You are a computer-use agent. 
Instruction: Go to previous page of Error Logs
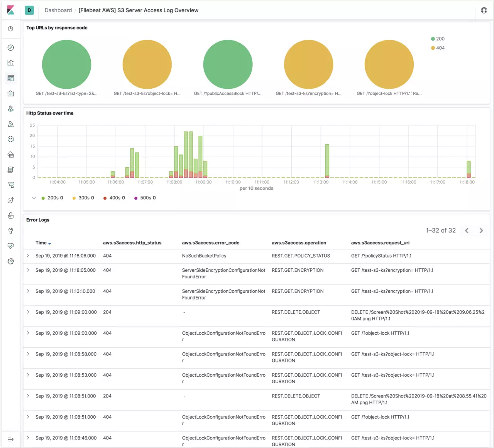click(x=467, y=231)
